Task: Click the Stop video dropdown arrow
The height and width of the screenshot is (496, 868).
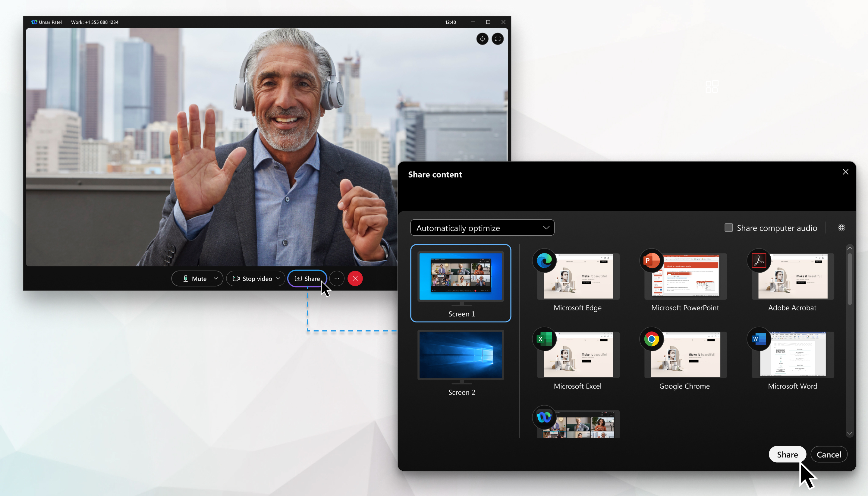Action: tap(278, 278)
